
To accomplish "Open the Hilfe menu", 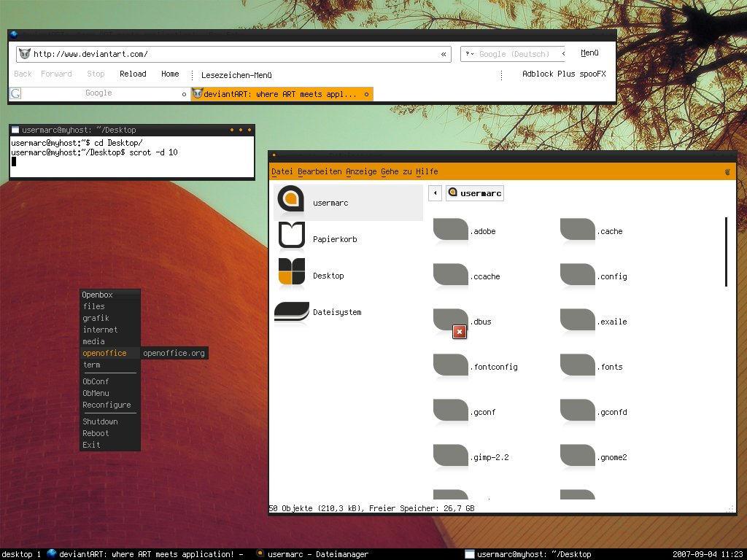I will (x=427, y=171).
